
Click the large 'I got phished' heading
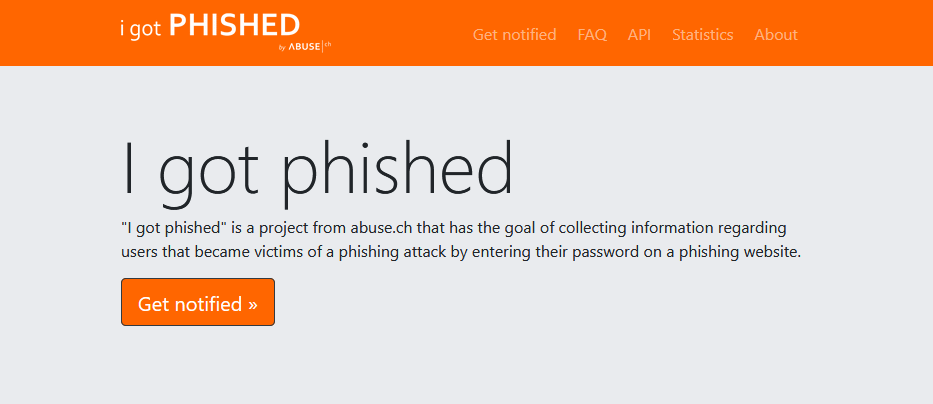pyautogui.click(x=317, y=168)
